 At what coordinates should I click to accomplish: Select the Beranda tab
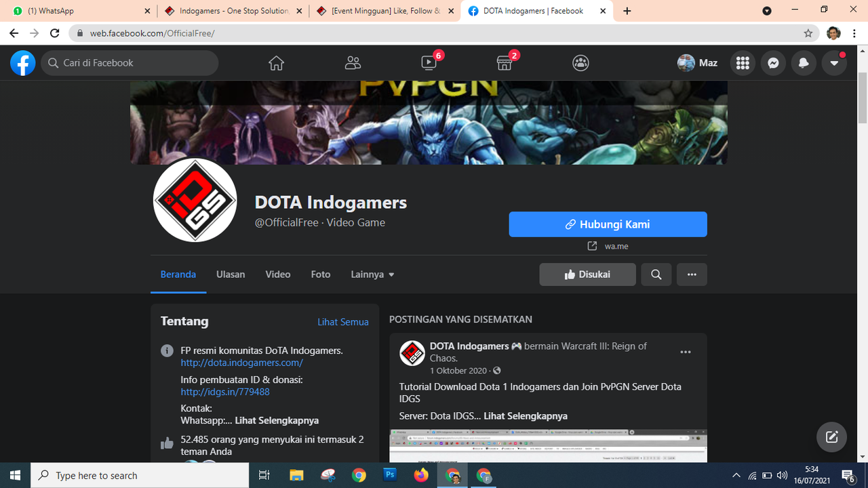click(x=178, y=274)
